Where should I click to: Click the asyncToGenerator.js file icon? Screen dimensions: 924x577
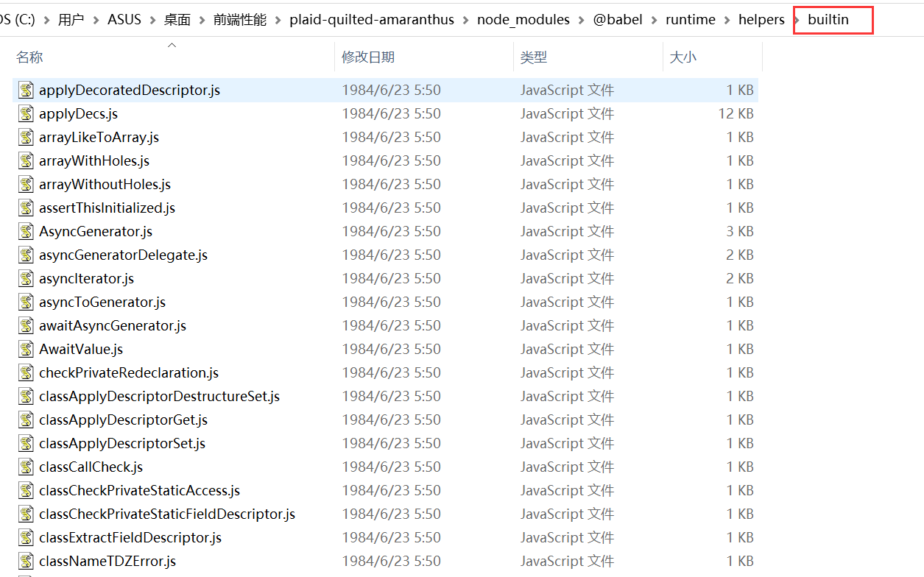coord(27,302)
